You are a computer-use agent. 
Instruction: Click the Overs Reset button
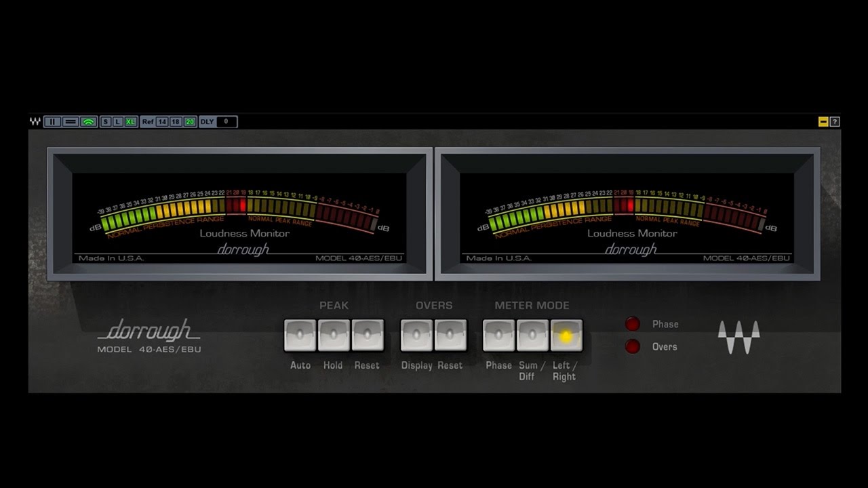coord(450,335)
